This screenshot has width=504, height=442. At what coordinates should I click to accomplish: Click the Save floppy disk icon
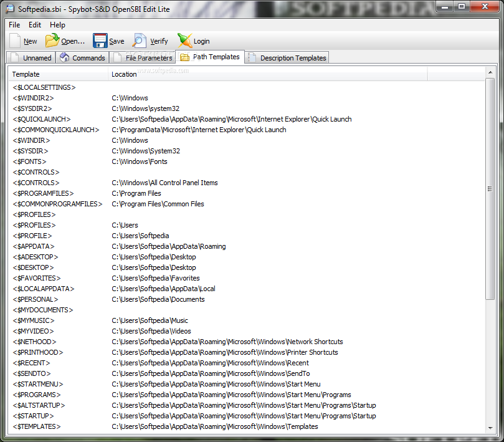click(100, 41)
